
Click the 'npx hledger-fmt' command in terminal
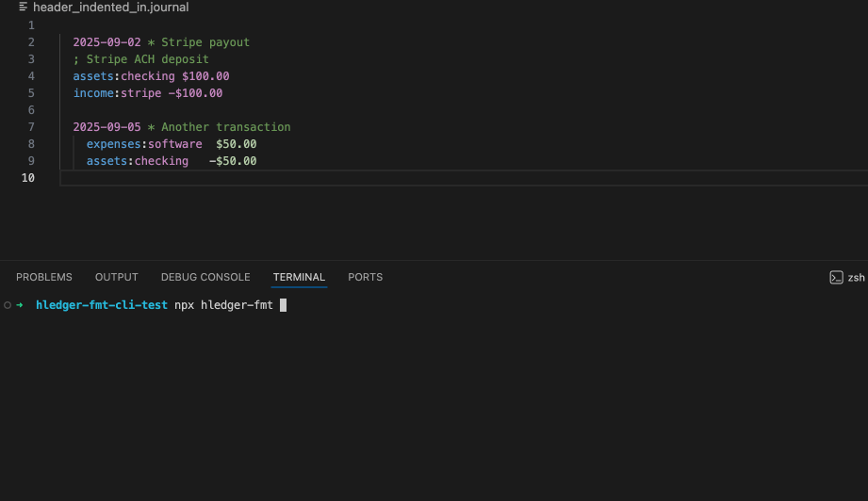(223, 305)
